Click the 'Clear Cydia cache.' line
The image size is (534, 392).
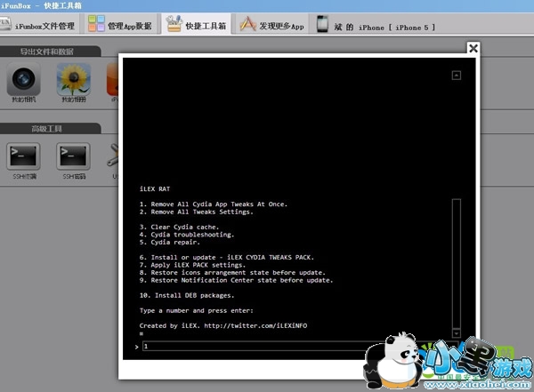pos(179,227)
